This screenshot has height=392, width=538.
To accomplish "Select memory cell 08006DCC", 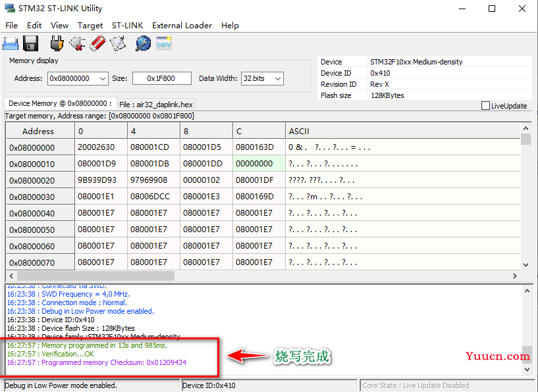I will click(x=153, y=197).
